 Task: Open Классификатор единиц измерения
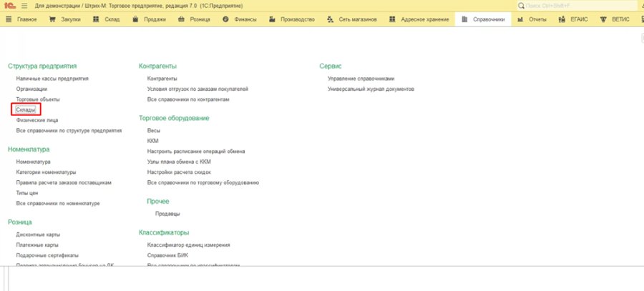tap(188, 245)
